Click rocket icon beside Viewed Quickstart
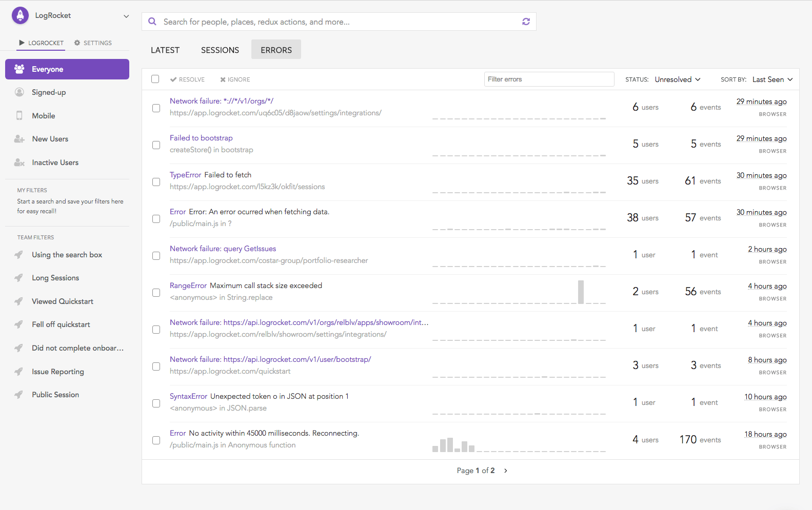The width and height of the screenshot is (812, 510). point(18,301)
